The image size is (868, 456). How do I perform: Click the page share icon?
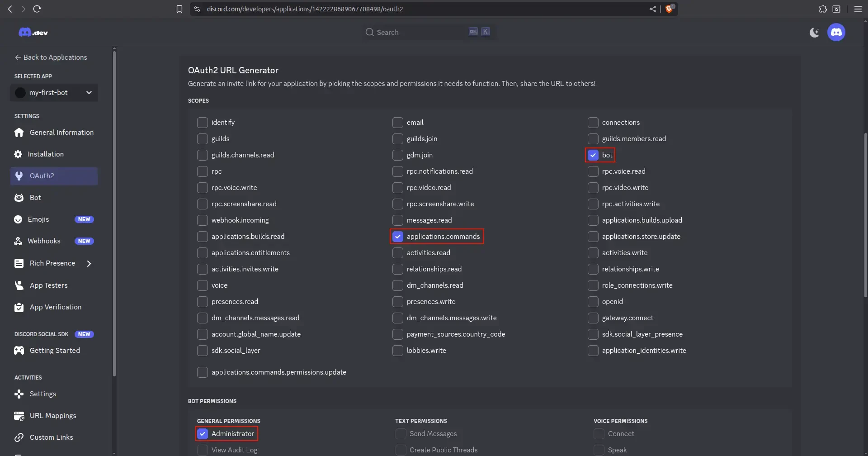point(652,9)
